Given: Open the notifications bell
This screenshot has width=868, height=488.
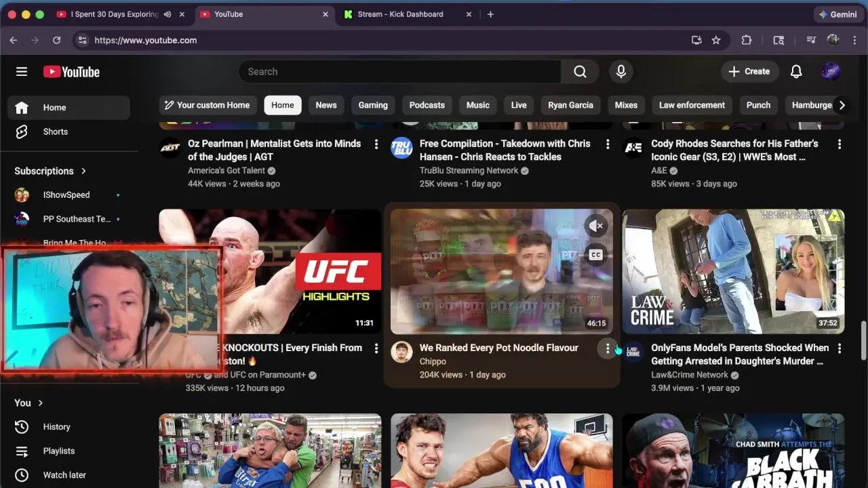Looking at the screenshot, I should (x=796, y=72).
